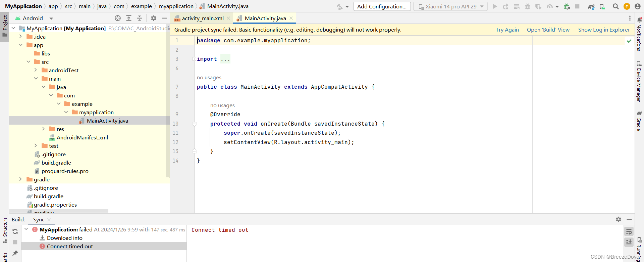Screen dimensions: 644x262
Task: Expand the androidTest folder
Action: [36, 70]
